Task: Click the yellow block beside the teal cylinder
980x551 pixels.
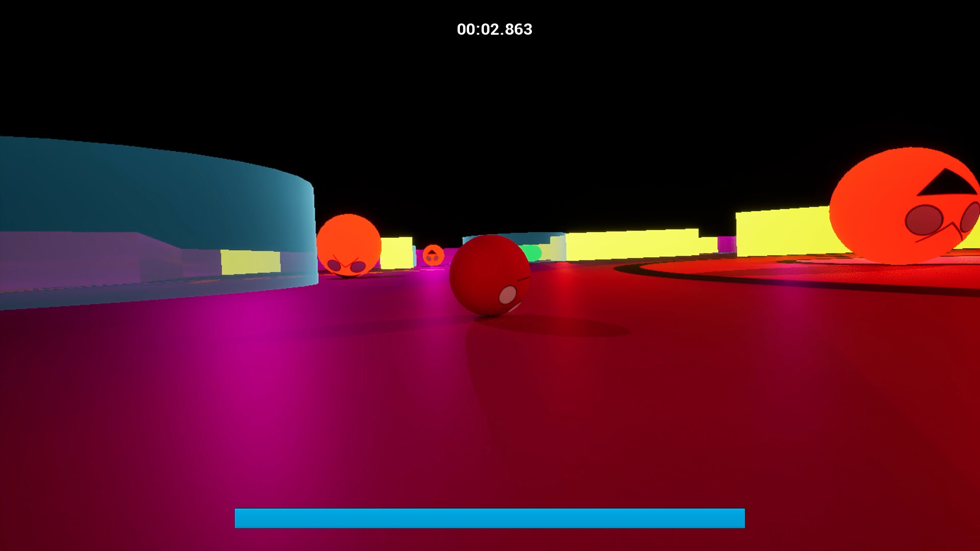Action: tap(250, 263)
